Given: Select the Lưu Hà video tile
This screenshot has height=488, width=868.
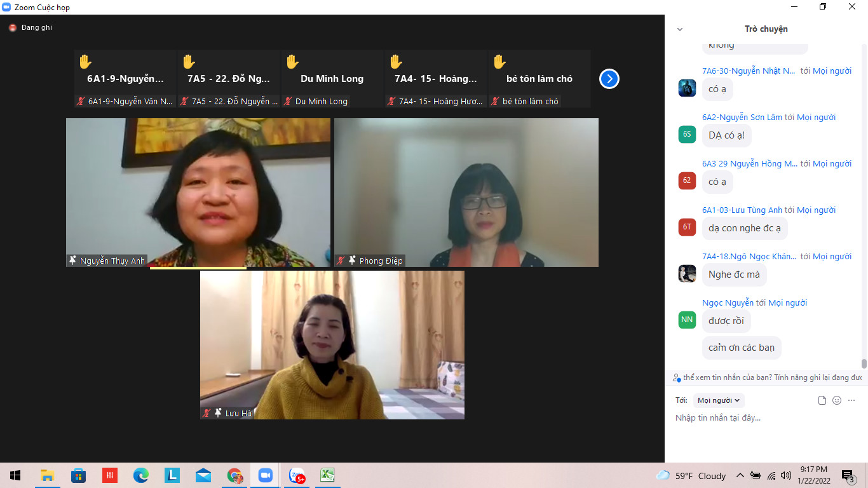Looking at the screenshot, I should pos(332,344).
